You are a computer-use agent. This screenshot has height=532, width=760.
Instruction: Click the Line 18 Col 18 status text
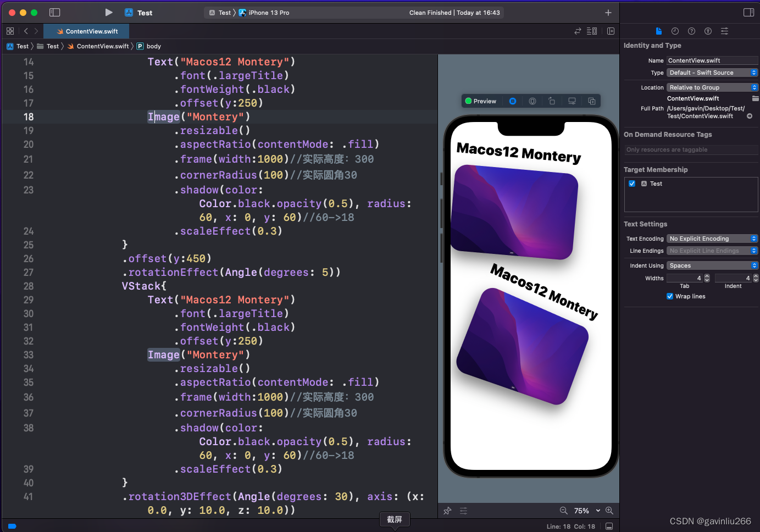(570, 526)
